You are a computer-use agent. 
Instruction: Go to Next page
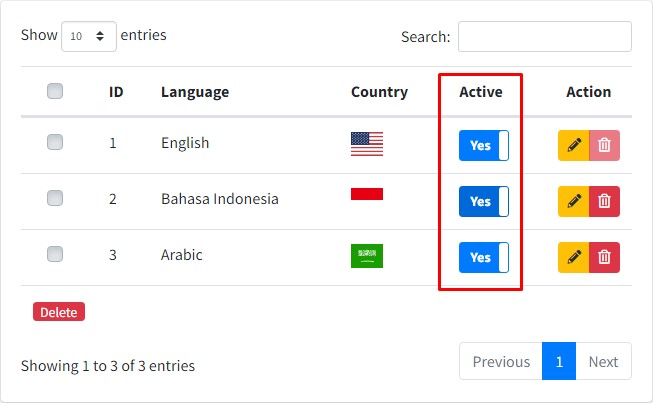(603, 361)
